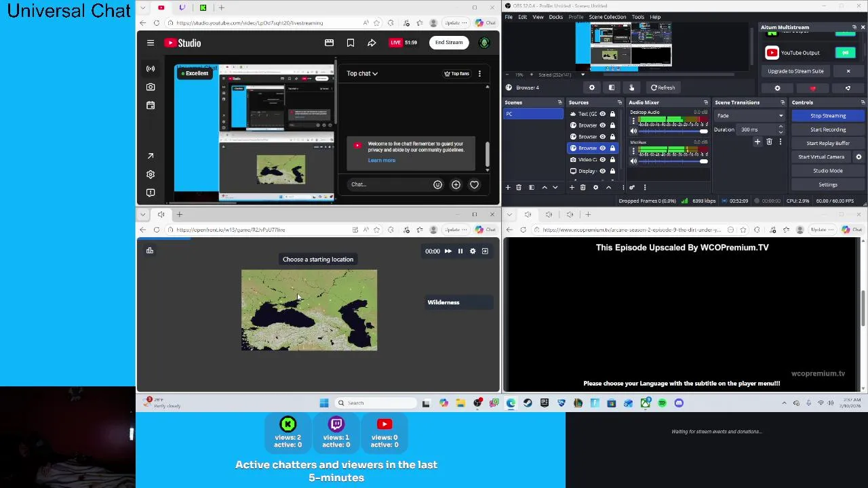Screen dimensions: 868x488
Task: Open the OBS Tools menu
Action: [638, 17]
